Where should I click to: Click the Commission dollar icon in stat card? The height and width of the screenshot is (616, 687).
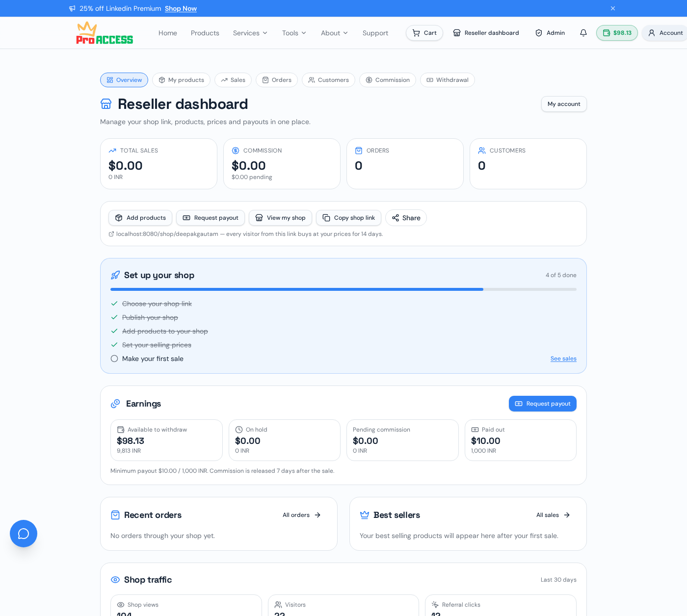(x=236, y=151)
